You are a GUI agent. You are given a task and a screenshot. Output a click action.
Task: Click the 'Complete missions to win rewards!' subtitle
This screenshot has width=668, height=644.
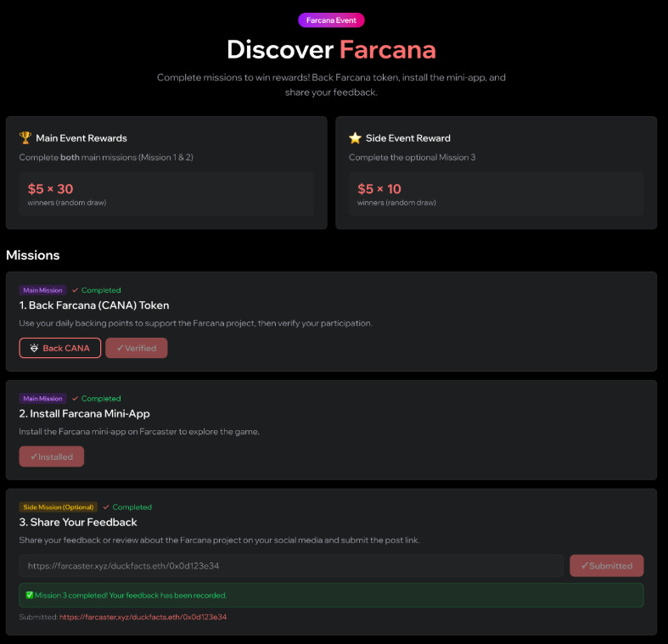(x=331, y=85)
